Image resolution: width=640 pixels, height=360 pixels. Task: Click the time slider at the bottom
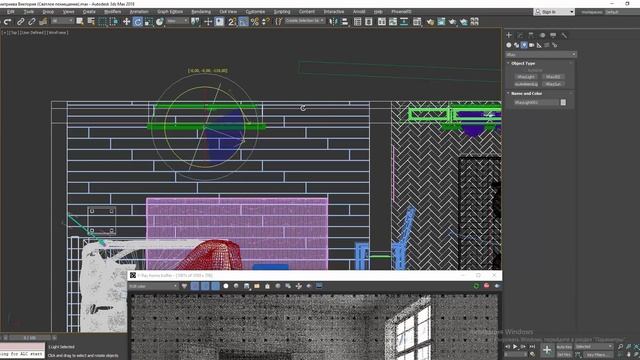[x=29, y=338]
